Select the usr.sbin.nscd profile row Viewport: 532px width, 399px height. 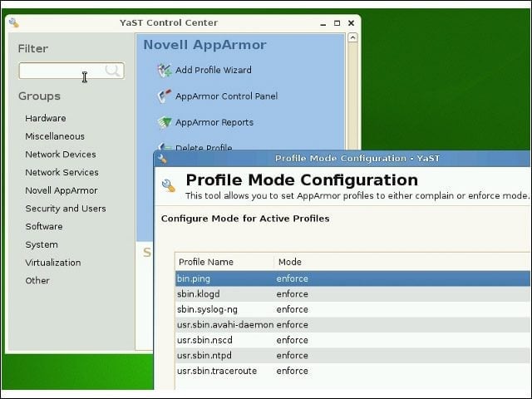352,340
